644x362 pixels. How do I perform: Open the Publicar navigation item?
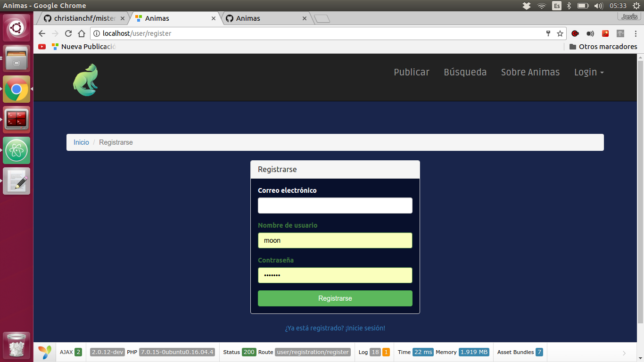[411, 72]
